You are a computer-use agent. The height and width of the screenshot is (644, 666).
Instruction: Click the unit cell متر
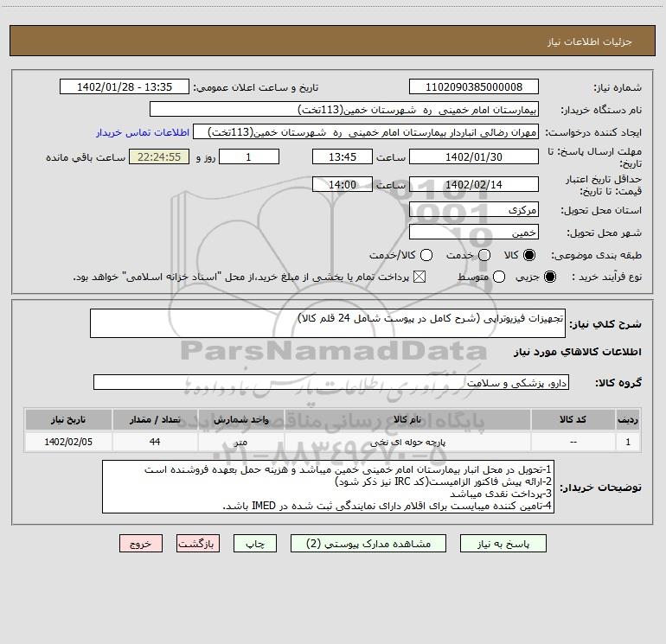(x=240, y=442)
